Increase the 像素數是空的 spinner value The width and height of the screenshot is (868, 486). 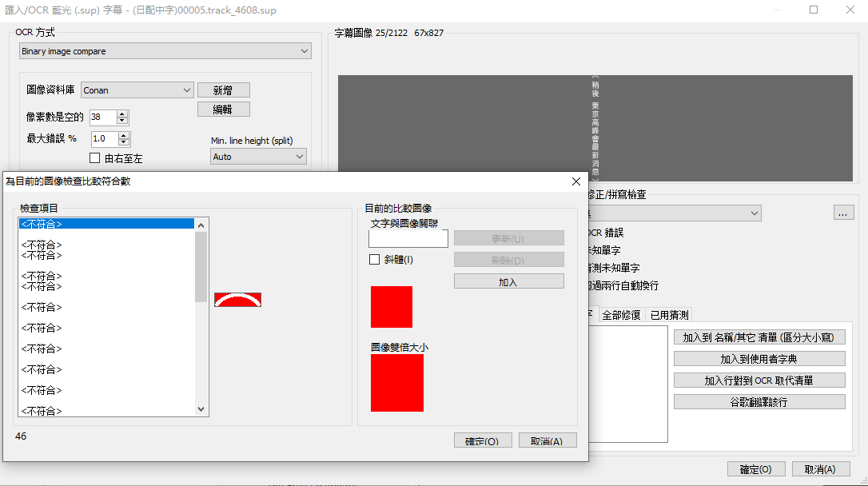point(122,114)
